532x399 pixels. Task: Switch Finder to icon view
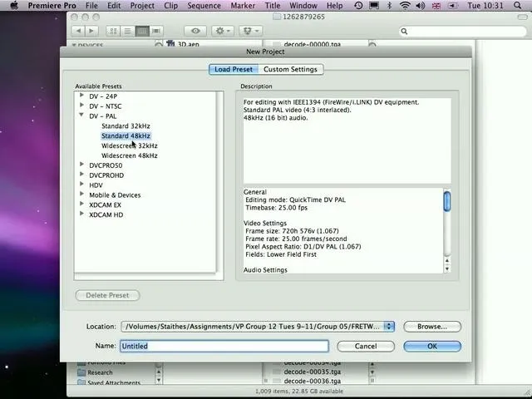113,32
